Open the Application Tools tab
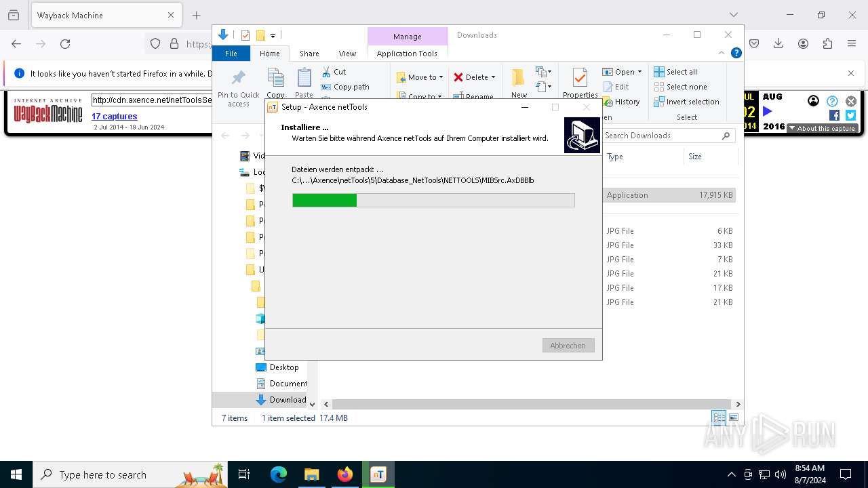This screenshot has width=868, height=488. pyautogui.click(x=407, y=54)
